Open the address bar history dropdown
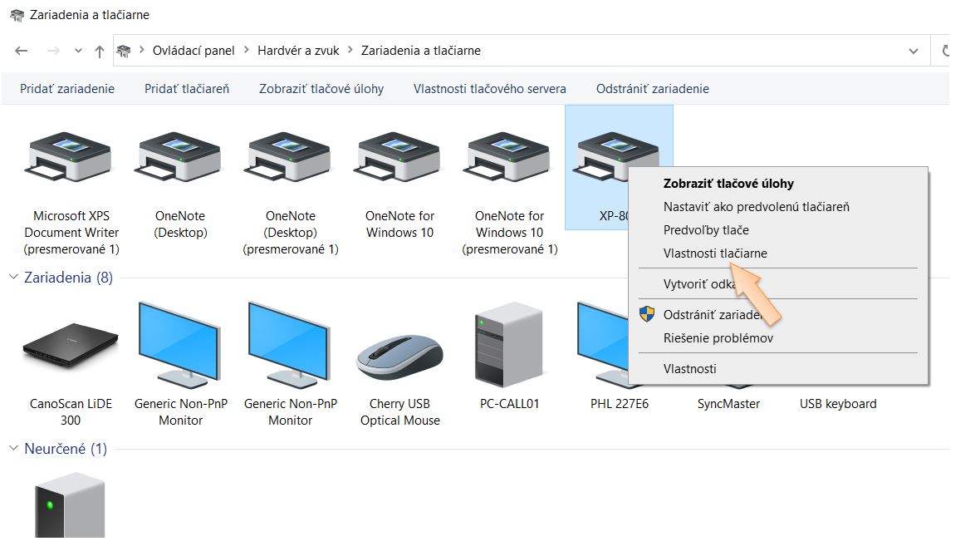 point(914,51)
